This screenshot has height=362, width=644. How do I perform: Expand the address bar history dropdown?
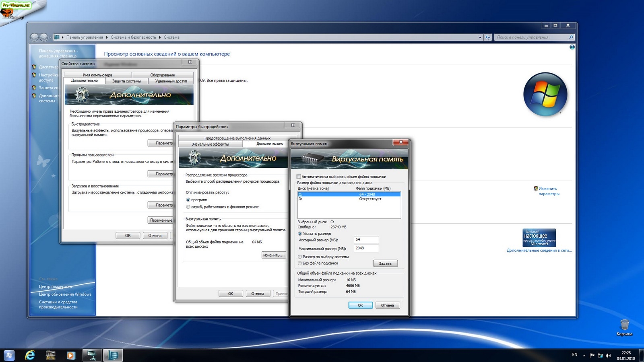[480, 37]
